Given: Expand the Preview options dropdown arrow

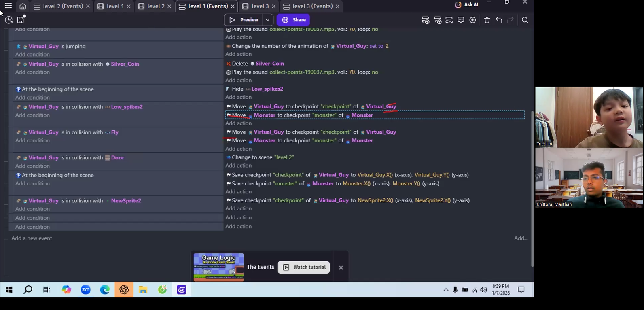Looking at the screenshot, I should coord(267,20).
